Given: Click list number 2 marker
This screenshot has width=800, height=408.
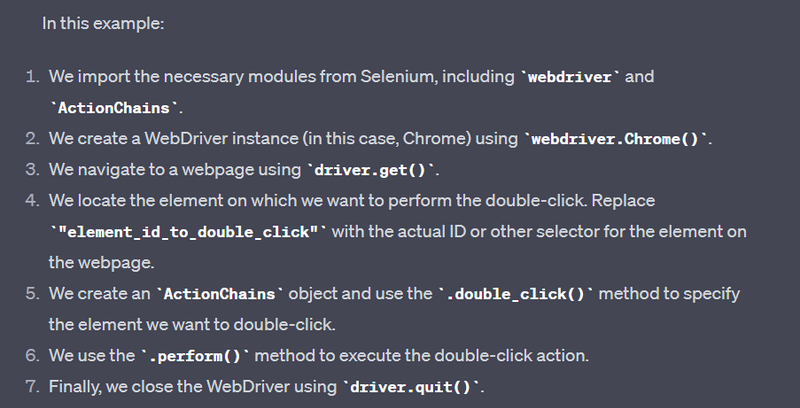Looking at the screenshot, I should [x=32, y=138].
